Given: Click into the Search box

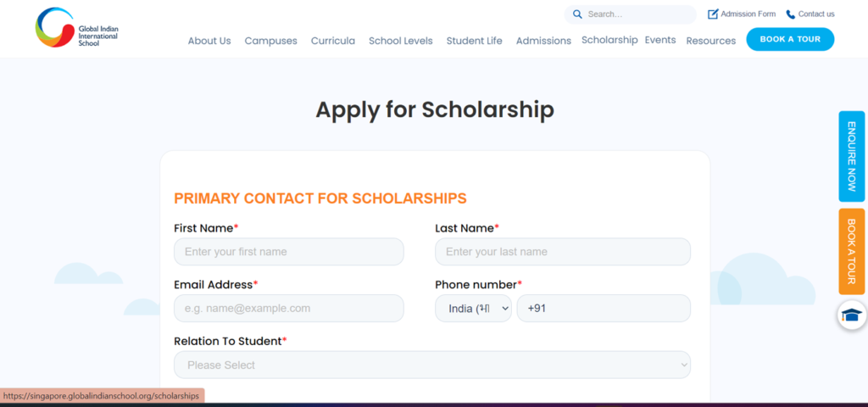Looking at the screenshot, I should 631,14.
